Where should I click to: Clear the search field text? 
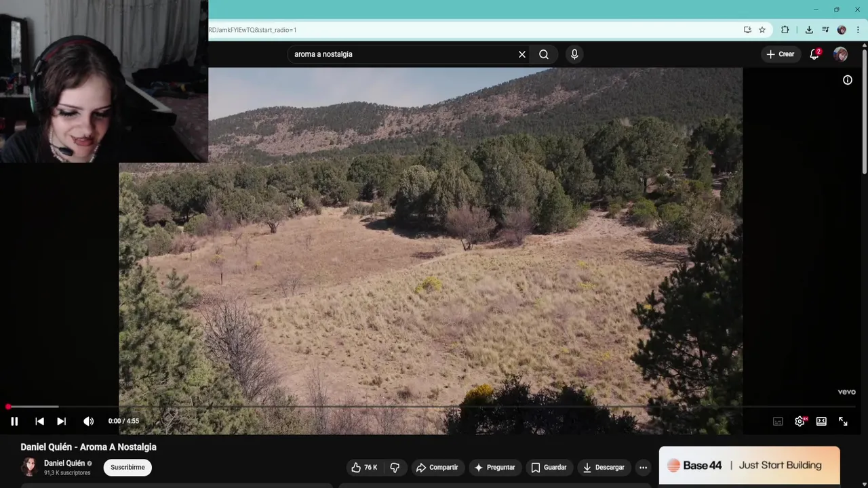click(522, 54)
